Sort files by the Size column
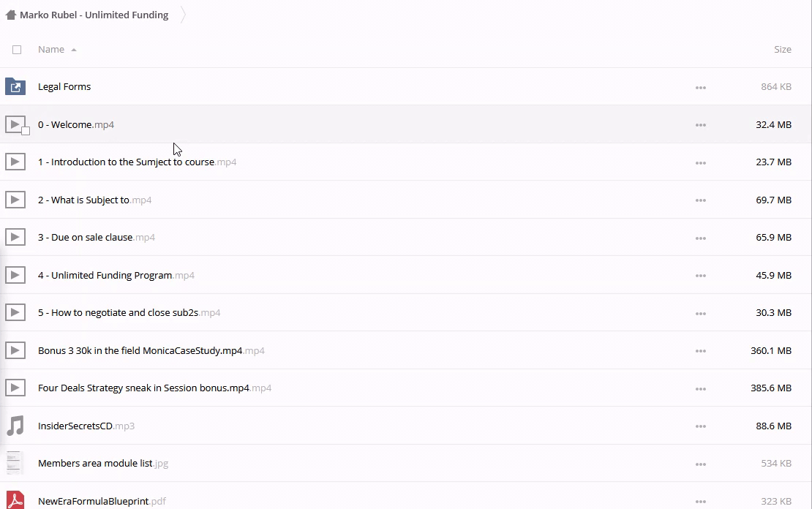812x509 pixels. 782,49
